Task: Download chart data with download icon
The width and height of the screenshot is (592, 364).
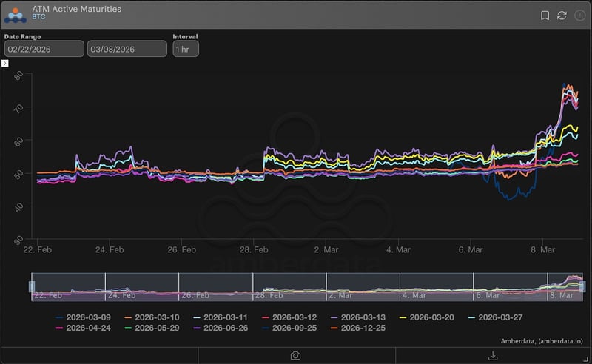Action: [x=493, y=355]
